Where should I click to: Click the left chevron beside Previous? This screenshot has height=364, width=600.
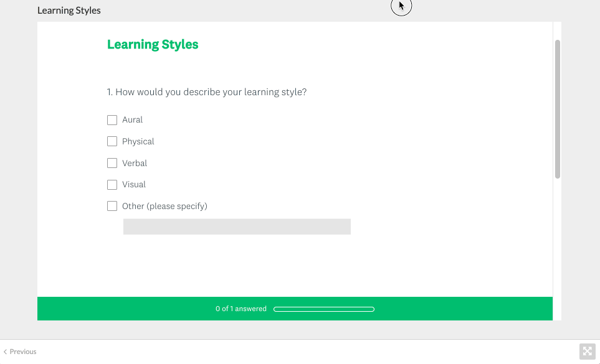[5, 352]
